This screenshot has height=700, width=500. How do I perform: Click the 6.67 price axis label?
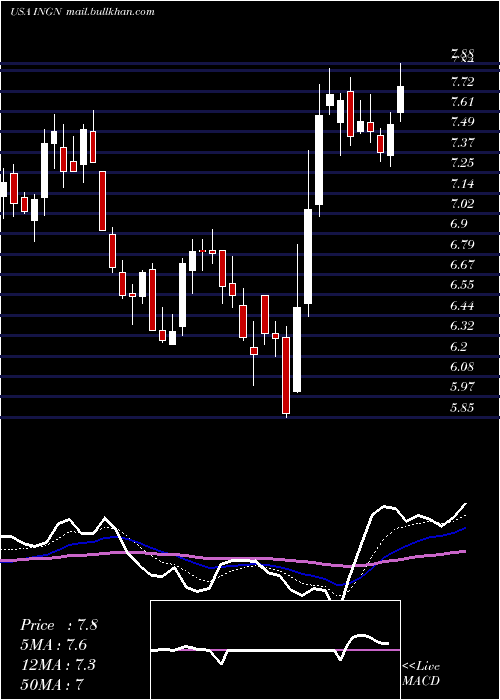click(x=462, y=264)
